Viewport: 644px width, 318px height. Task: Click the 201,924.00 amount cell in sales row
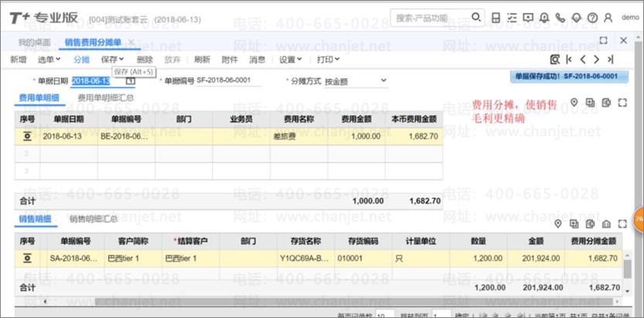tap(536, 258)
